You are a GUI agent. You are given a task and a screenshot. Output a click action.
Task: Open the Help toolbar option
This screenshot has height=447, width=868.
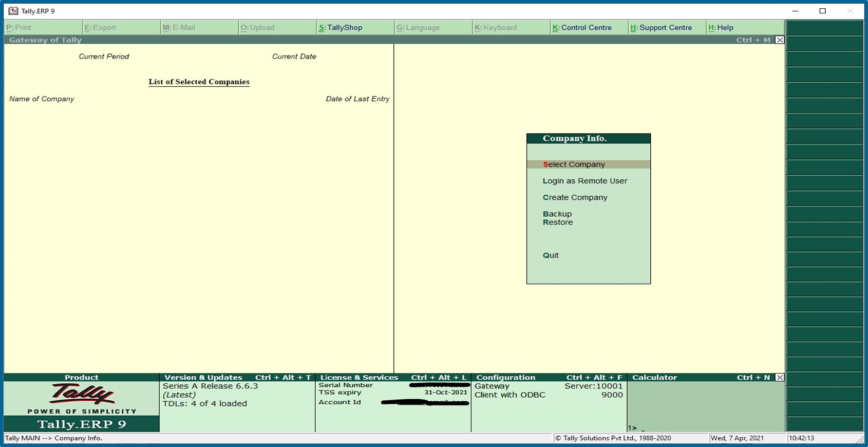pos(745,28)
